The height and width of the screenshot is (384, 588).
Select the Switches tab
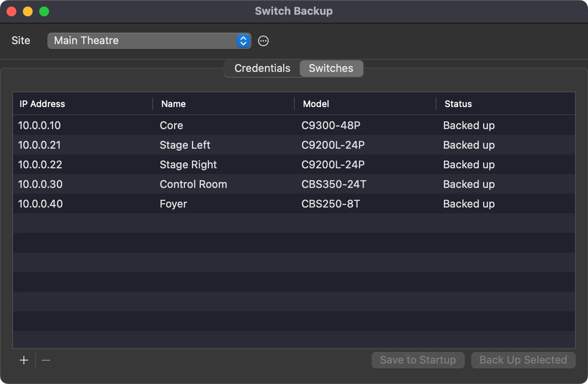[x=331, y=68]
